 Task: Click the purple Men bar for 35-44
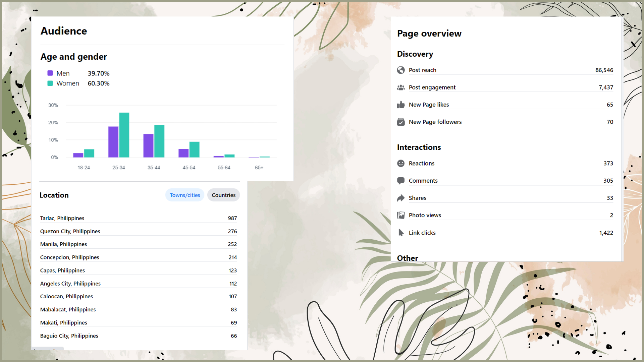148,146
